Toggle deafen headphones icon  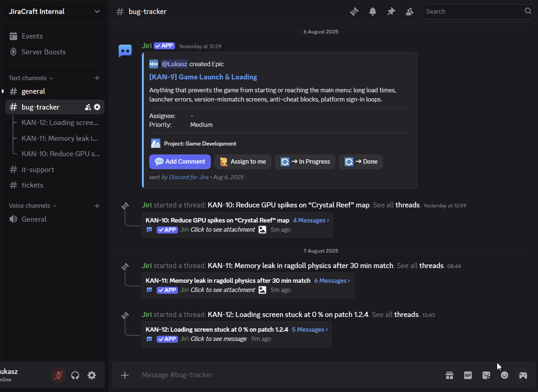75,375
